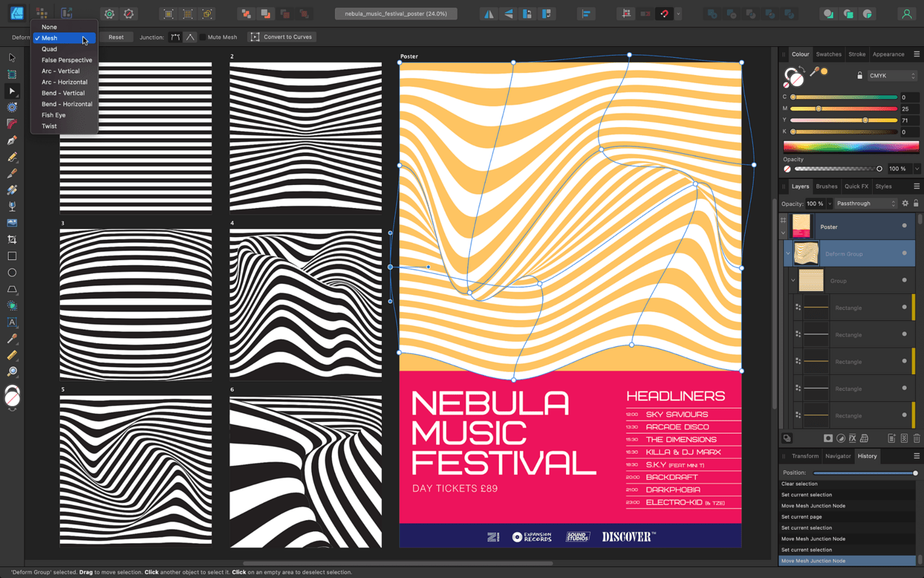Choose Fish Eye from the deform menu
Viewport: 924px width, 578px height.
(x=53, y=115)
